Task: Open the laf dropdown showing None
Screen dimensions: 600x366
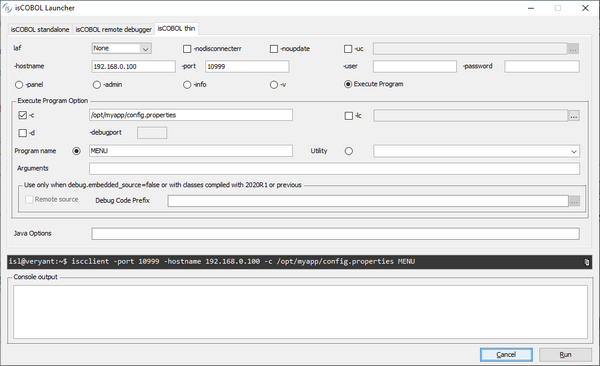Action: point(122,48)
